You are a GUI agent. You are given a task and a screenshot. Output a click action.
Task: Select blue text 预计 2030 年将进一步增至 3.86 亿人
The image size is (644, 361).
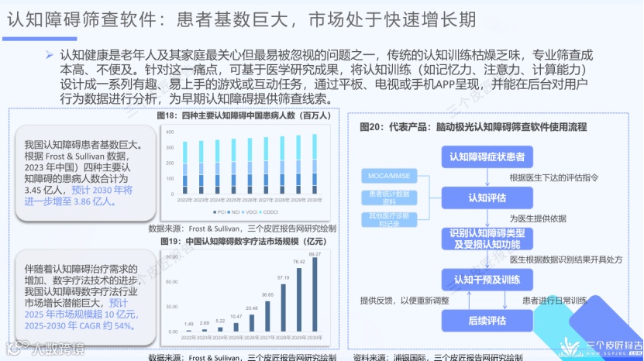tap(78, 195)
